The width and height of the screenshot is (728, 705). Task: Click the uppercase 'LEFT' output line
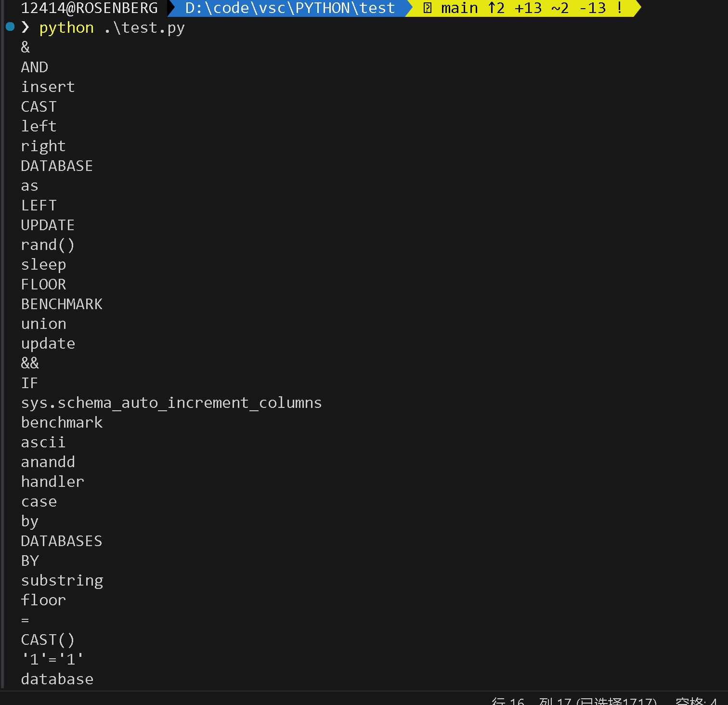[x=39, y=205]
